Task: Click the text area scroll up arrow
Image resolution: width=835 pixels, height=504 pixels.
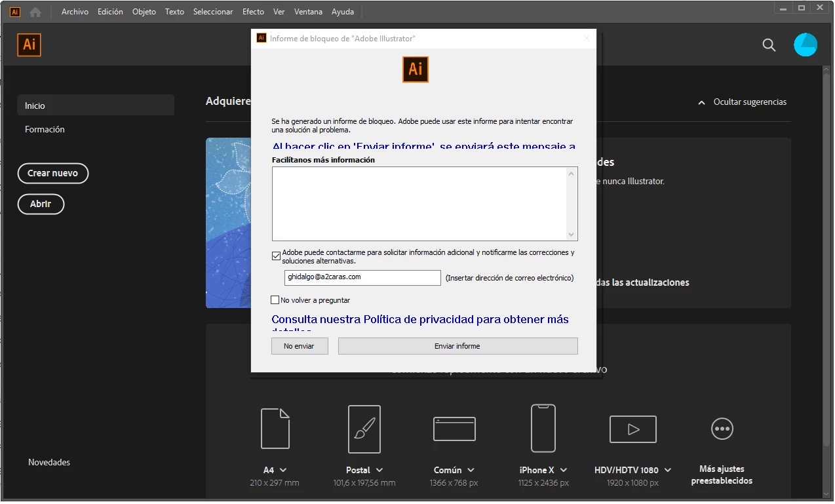Action: pos(572,174)
